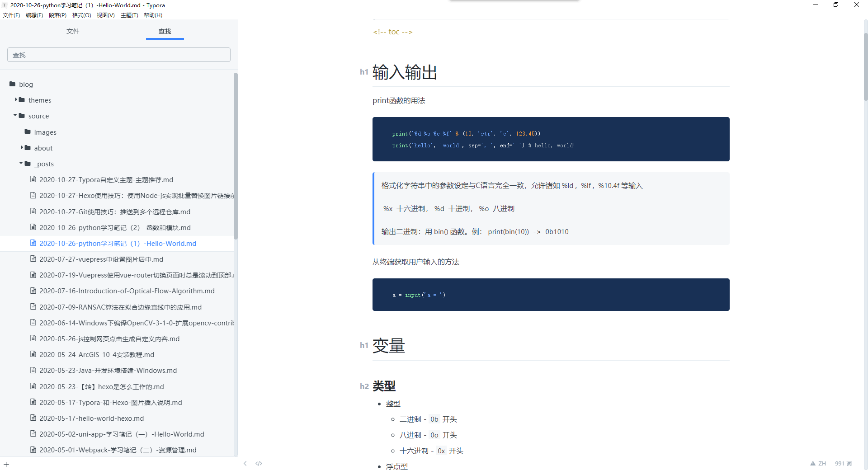868x470 pixels.
Task: Show the 991 词 word count details
Action: (843, 463)
